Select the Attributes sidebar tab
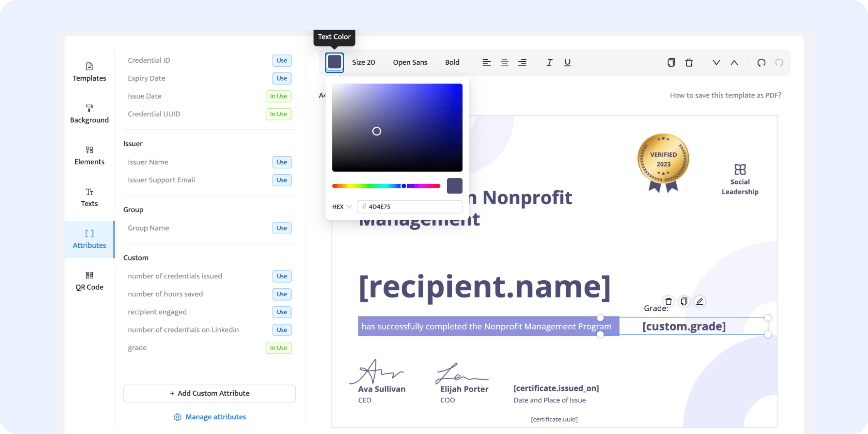 [x=89, y=239]
